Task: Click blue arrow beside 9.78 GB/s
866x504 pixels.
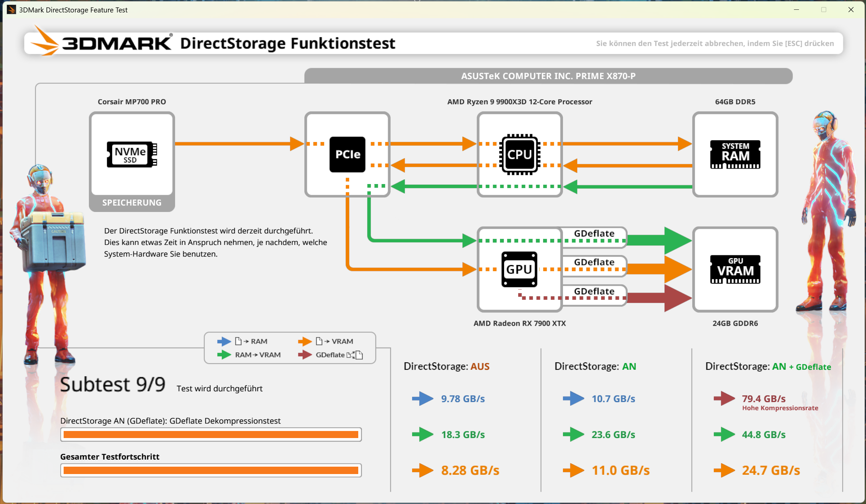Action: pos(423,399)
